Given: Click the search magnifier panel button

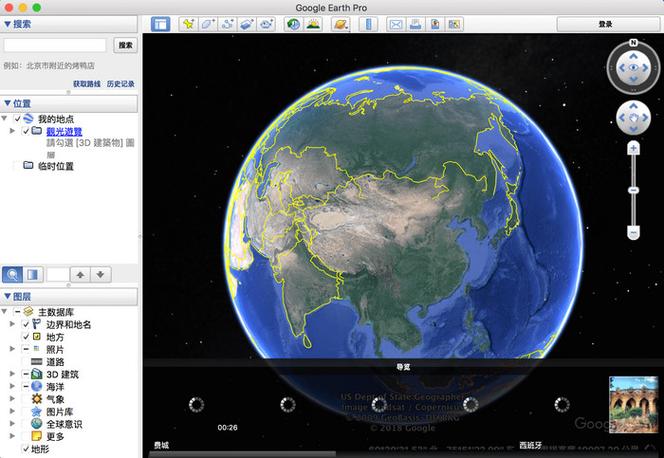Looking at the screenshot, I should pos(13,275).
